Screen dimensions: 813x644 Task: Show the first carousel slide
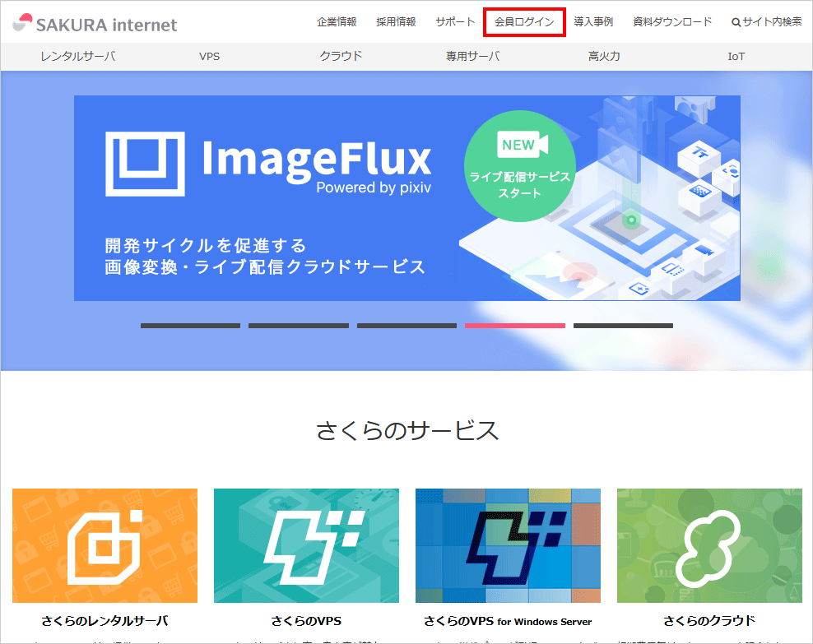coord(190,326)
